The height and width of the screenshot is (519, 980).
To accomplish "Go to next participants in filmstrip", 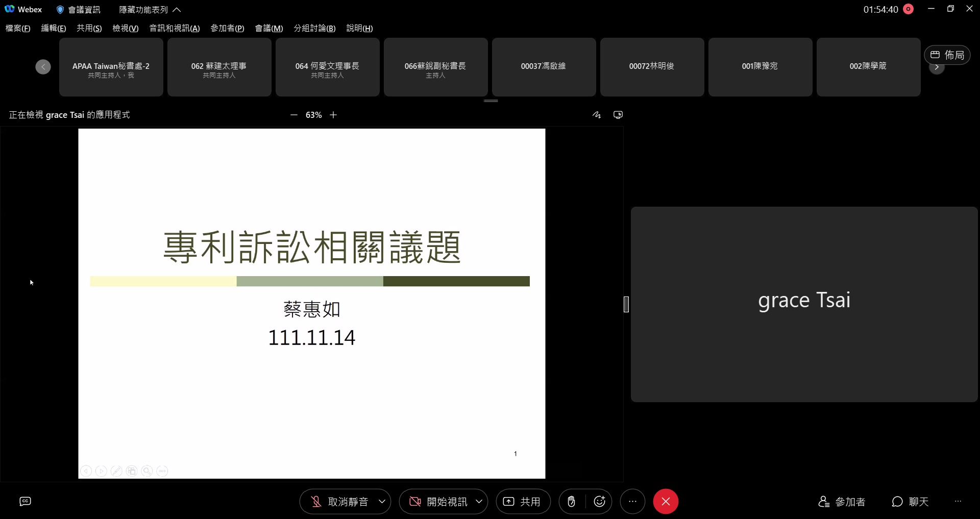I will [x=937, y=68].
